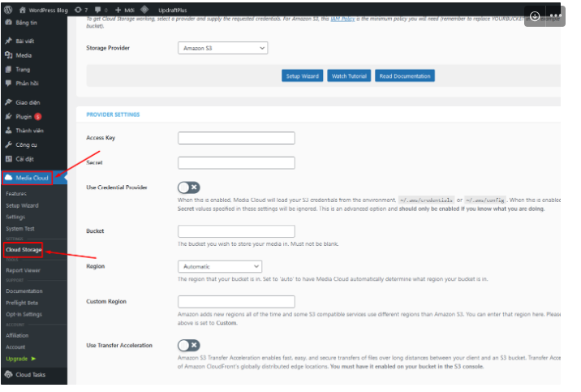Click the Watch Tutorial button
The width and height of the screenshot is (581, 392).
[x=349, y=76]
